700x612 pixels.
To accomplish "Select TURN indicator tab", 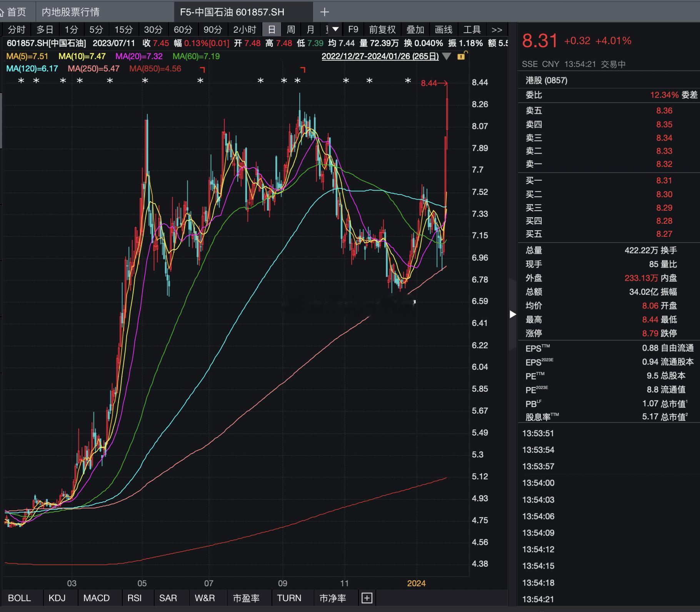I will [289, 598].
